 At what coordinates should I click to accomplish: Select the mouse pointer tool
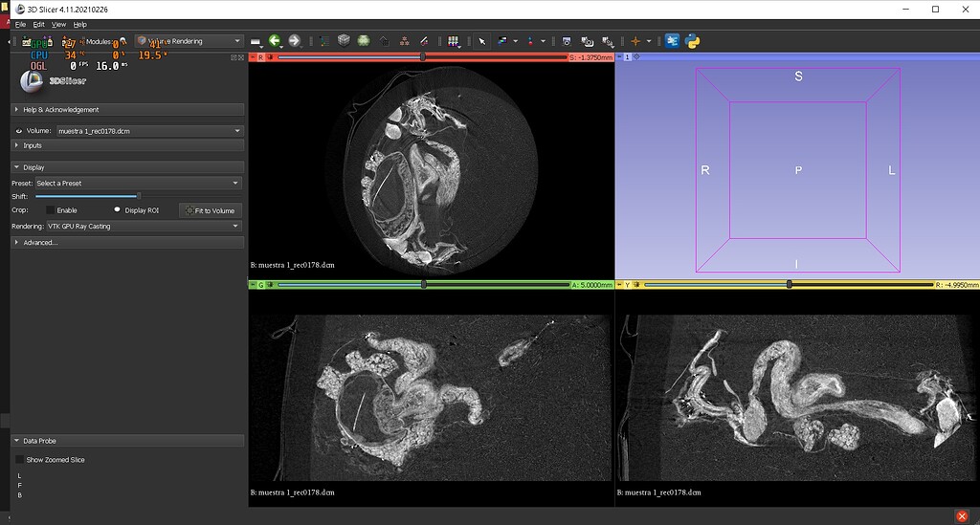tap(482, 41)
